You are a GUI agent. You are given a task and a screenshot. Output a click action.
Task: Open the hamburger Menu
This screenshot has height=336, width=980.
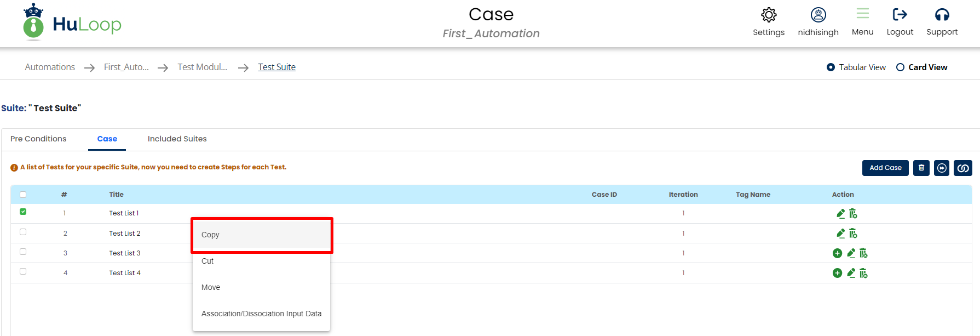pyautogui.click(x=862, y=14)
